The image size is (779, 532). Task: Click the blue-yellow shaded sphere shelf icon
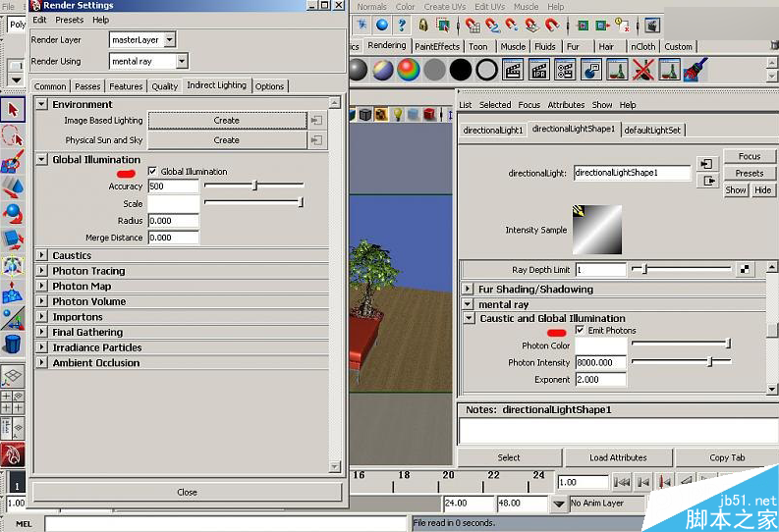(382, 70)
